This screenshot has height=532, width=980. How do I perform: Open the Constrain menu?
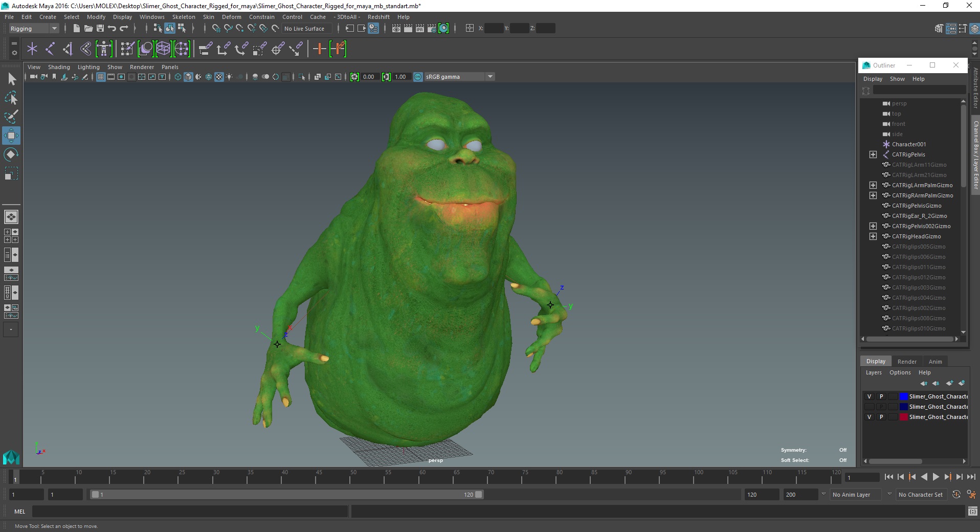point(262,17)
